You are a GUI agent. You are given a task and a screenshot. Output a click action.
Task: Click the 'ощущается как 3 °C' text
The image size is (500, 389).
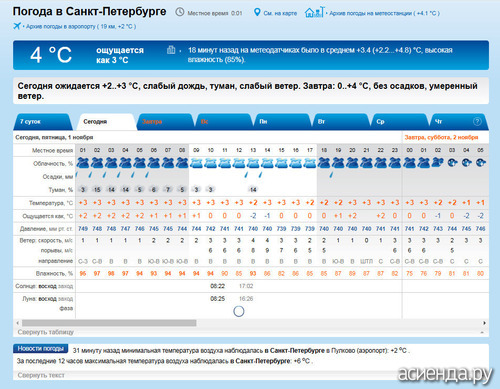(120, 55)
